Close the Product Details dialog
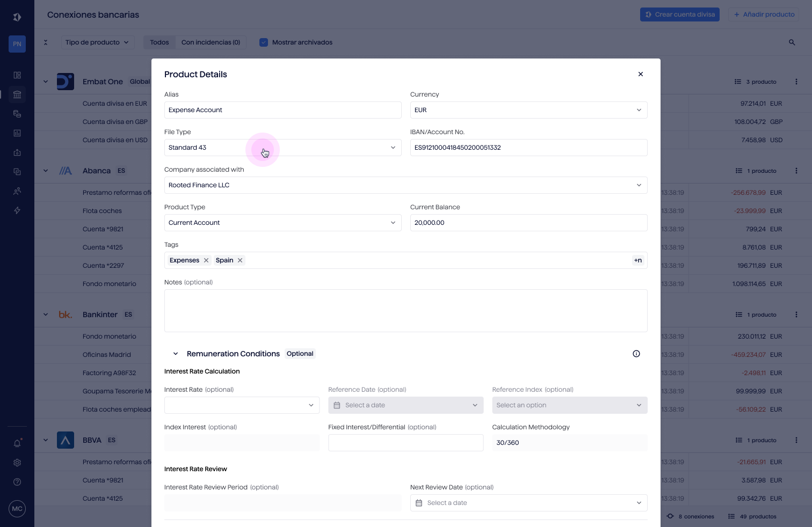This screenshot has width=812, height=527. (x=640, y=74)
